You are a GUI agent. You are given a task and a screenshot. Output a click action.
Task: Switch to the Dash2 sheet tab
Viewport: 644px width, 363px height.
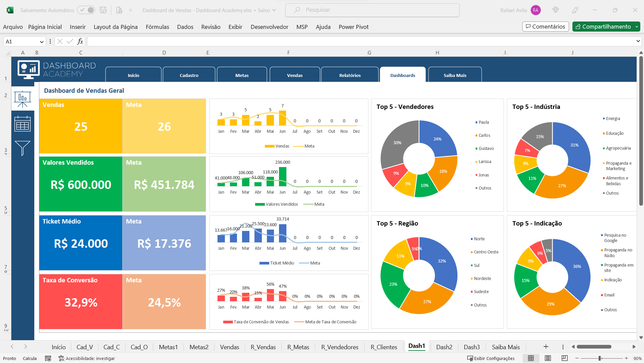pyautogui.click(x=444, y=347)
